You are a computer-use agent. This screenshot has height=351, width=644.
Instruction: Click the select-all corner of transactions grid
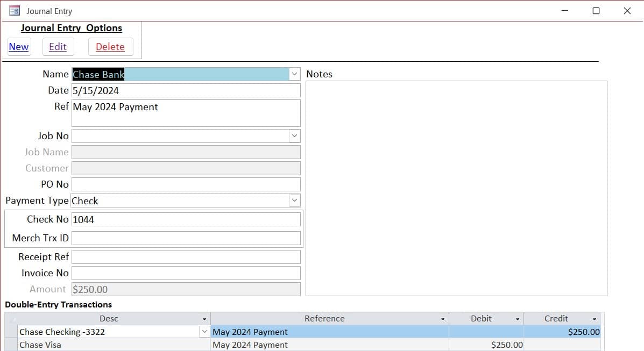11,319
